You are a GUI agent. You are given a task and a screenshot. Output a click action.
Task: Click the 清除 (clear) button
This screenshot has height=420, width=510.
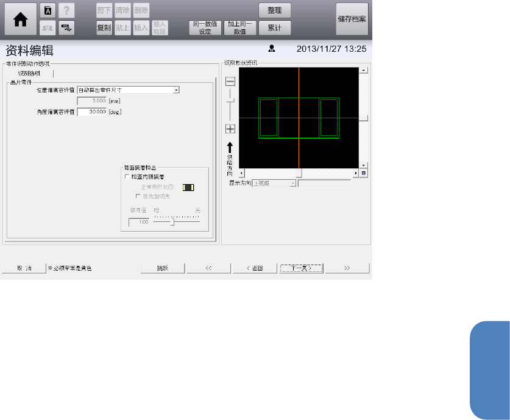point(122,10)
